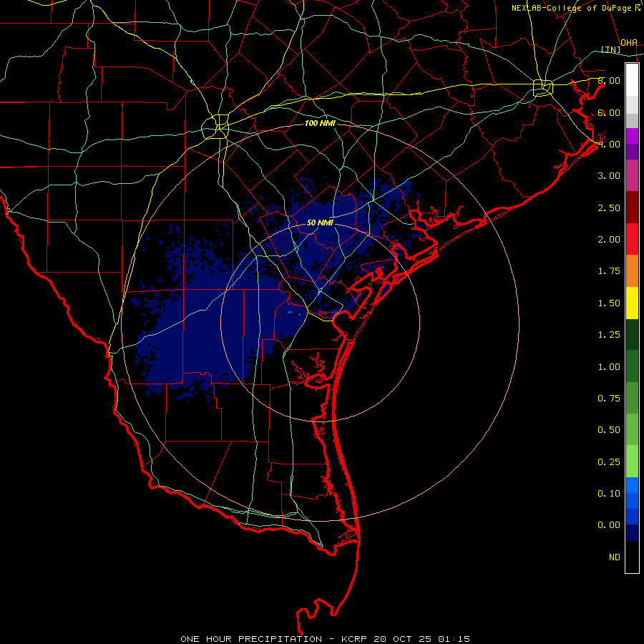Viewport: 644px width, 644px height.
Task: Click the 2.00 legend value
Action: pos(609,240)
